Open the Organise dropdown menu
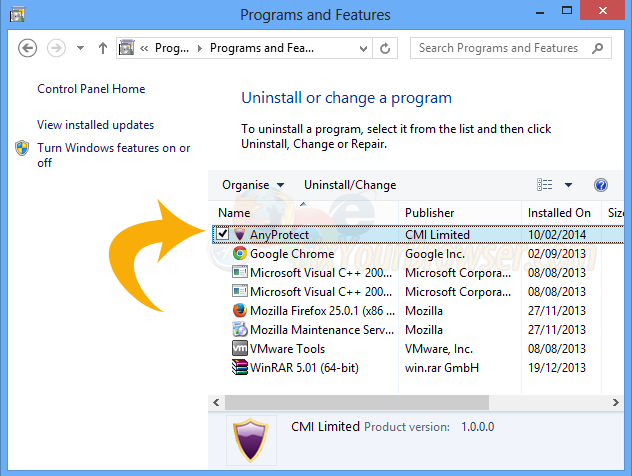 [x=253, y=185]
